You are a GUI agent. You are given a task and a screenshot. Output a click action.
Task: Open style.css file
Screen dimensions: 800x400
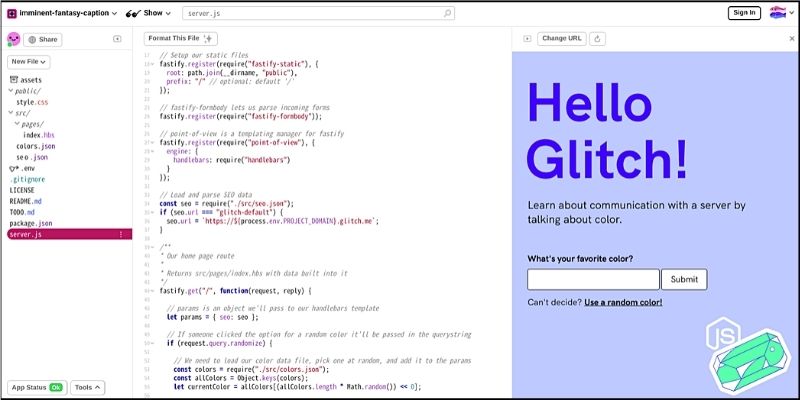click(32, 102)
